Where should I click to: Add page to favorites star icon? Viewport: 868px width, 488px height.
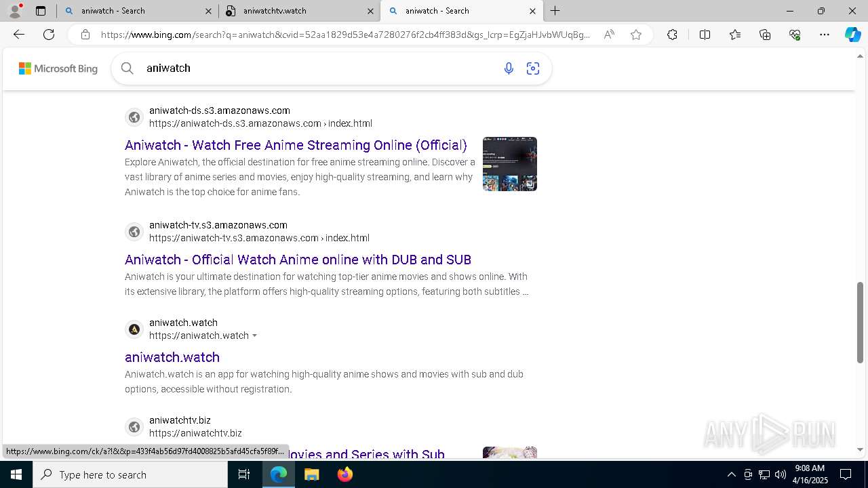pos(636,35)
